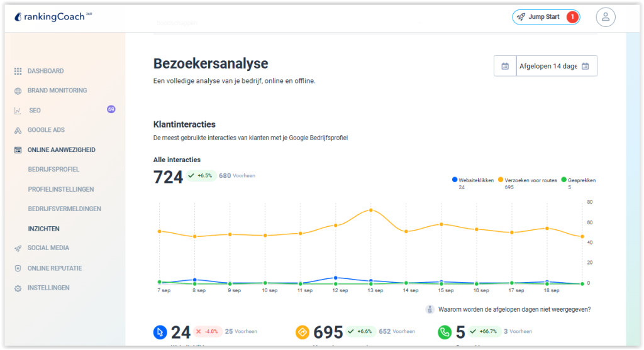644x350 pixels.
Task: Select Inzichten in the sidebar
Action: coord(43,229)
